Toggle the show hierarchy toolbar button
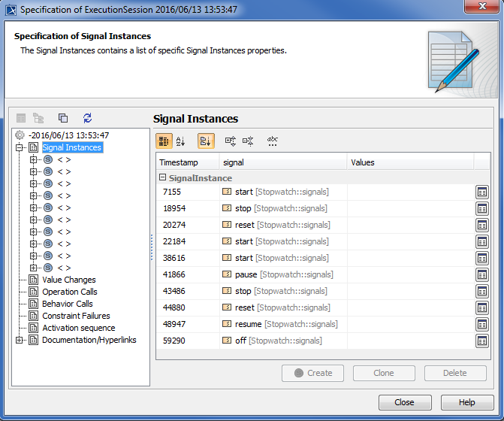 click(205, 141)
